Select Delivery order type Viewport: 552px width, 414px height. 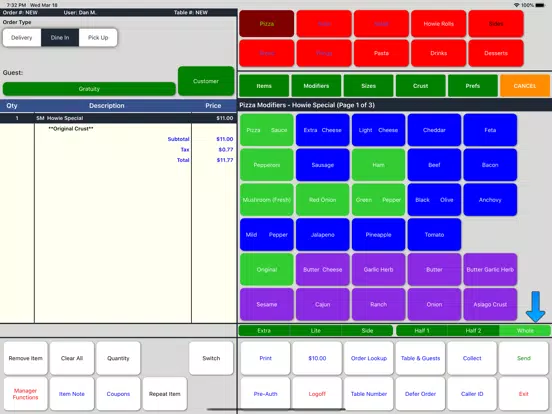click(x=22, y=38)
